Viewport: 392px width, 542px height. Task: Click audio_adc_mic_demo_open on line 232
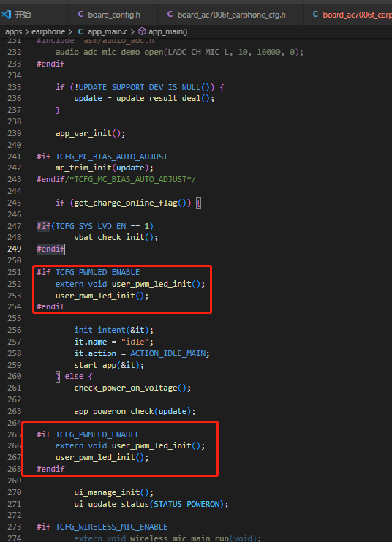pos(110,52)
